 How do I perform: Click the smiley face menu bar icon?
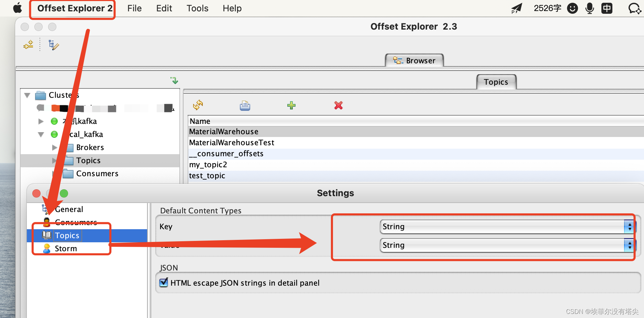572,8
